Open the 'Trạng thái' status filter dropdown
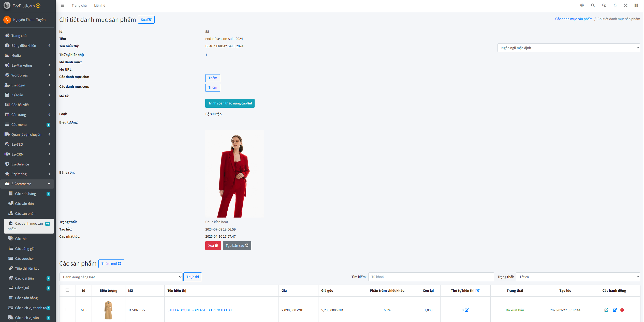Image resolution: width=644 pixels, height=322 pixels. [x=578, y=277]
